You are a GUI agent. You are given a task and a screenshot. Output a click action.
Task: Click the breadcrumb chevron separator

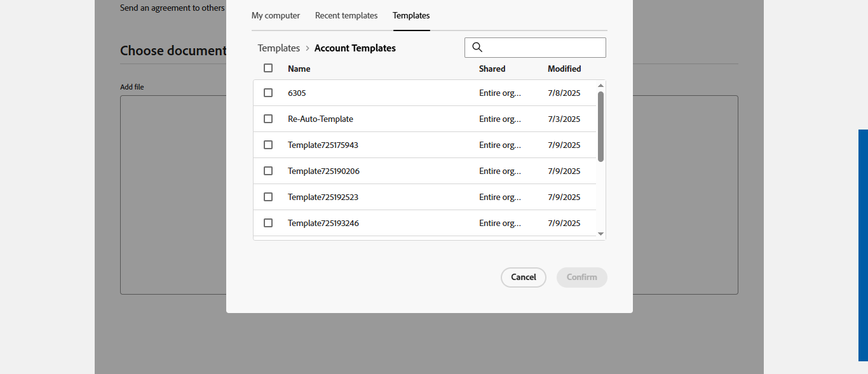coord(308,48)
